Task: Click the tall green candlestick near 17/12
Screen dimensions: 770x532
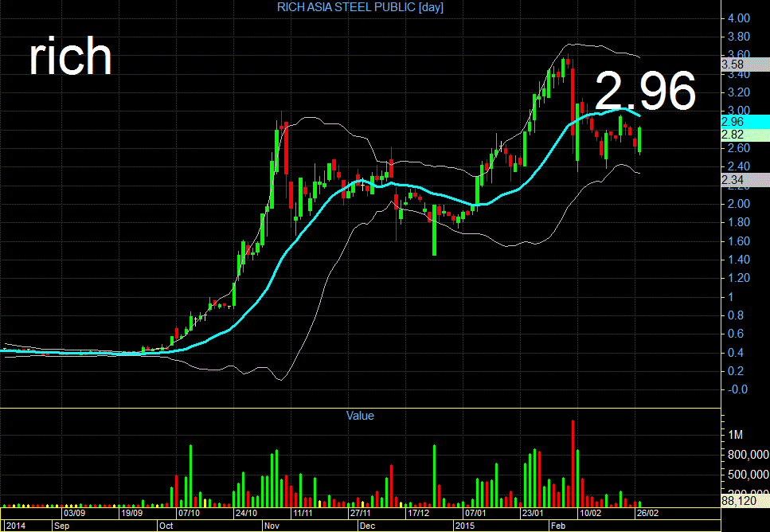Action: (434, 230)
